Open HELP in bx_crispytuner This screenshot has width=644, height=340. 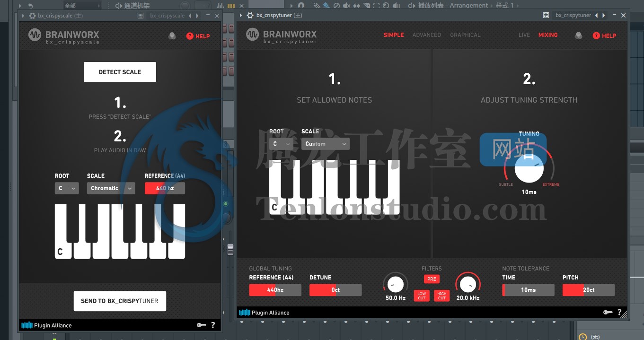pyautogui.click(x=604, y=35)
